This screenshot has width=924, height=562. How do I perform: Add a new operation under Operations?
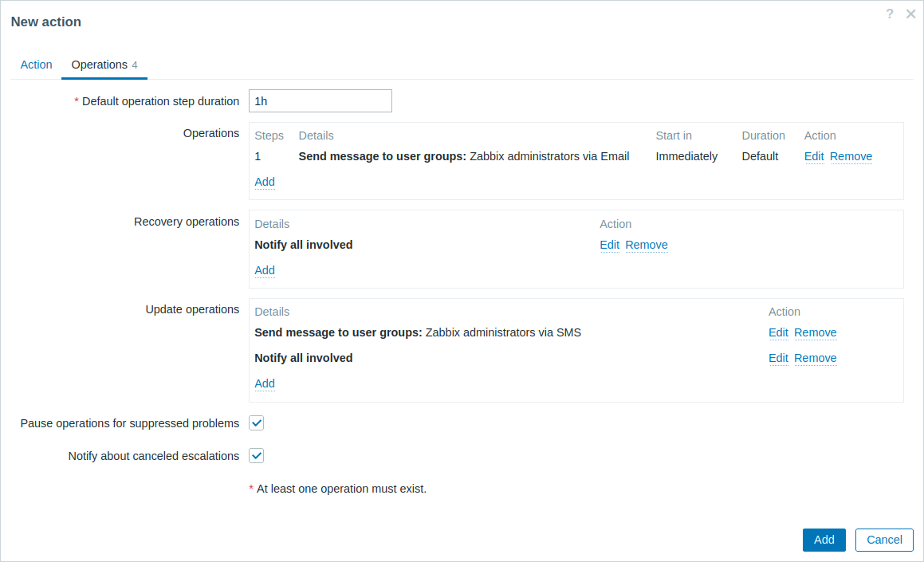point(265,182)
